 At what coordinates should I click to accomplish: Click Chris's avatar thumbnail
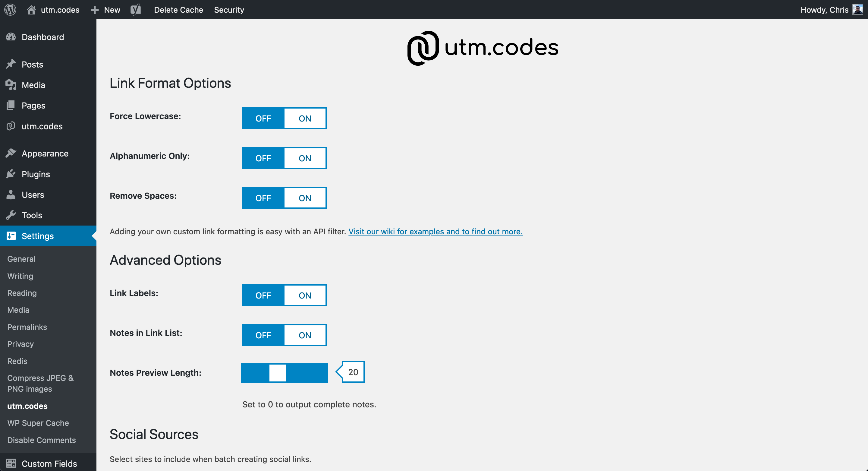pos(857,9)
